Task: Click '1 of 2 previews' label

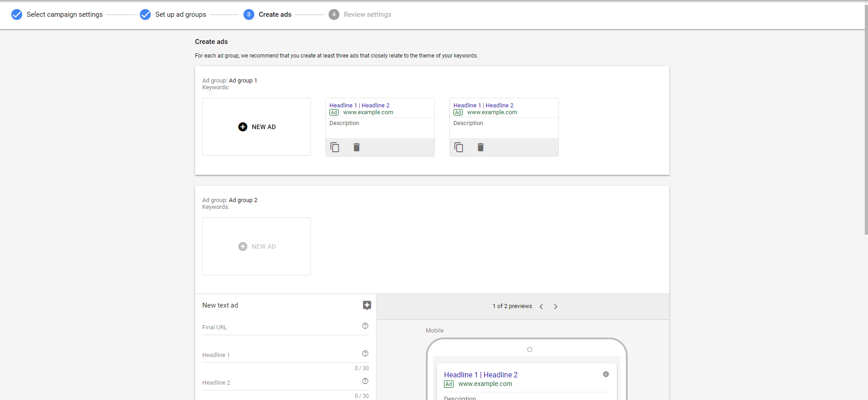Action: 512,306
